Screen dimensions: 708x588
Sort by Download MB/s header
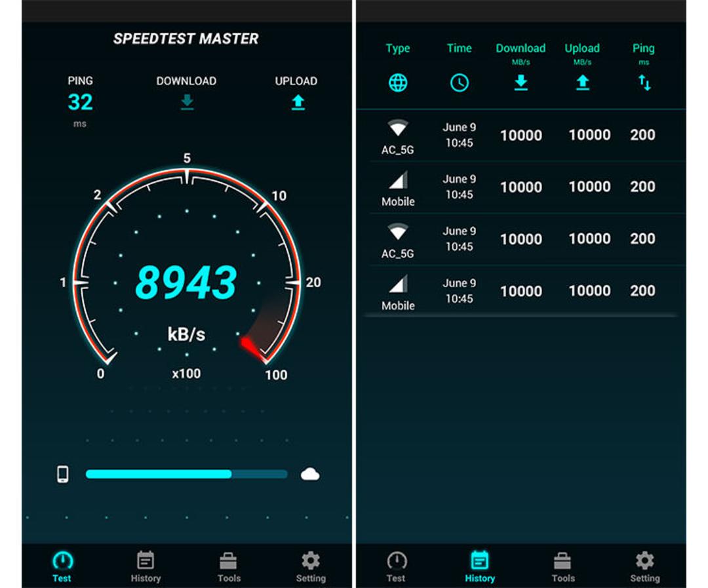tap(521, 53)
